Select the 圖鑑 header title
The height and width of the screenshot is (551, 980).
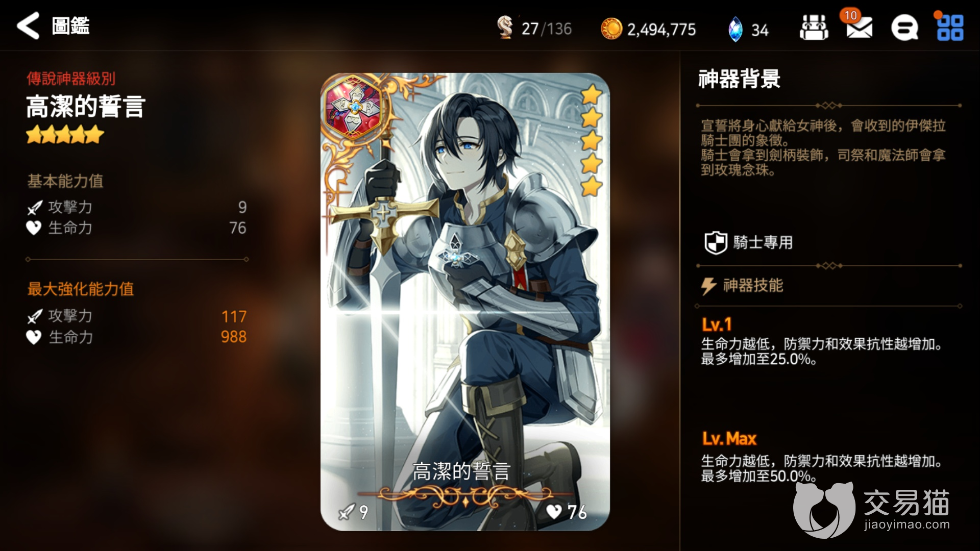[71, 26]
